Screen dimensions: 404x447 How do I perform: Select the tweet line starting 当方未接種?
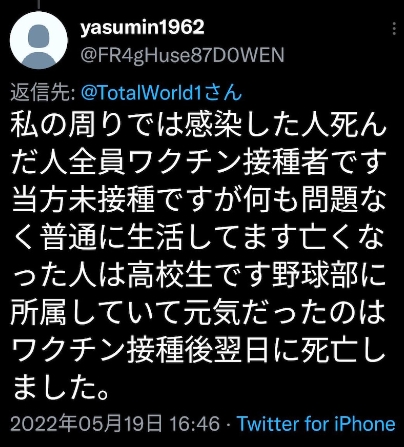coord(199,201)
